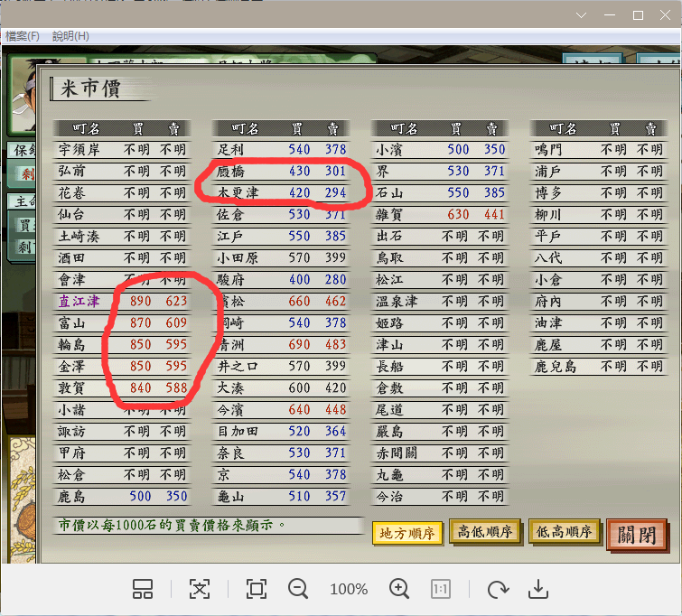The image size is (682, 616).
Task: Zoom out with the minus magnifier icon
Action: click(298, 589)
